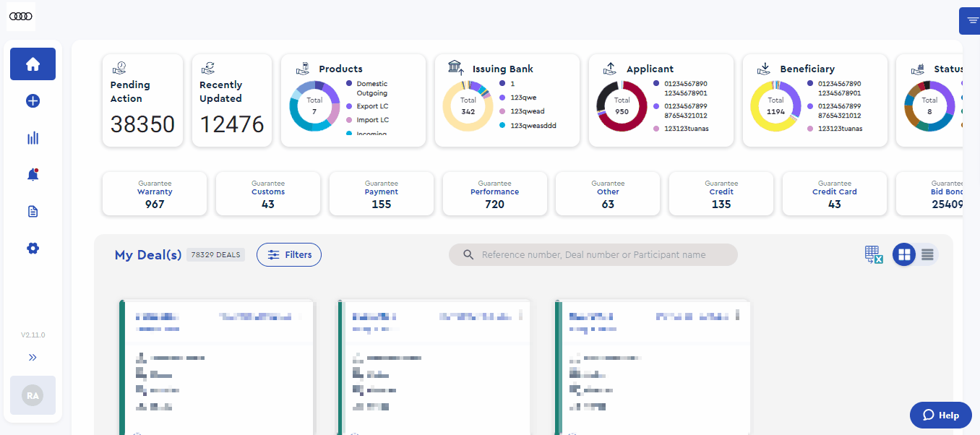
Task: Switch to grid card view
Action: click(x=904, y=254)
